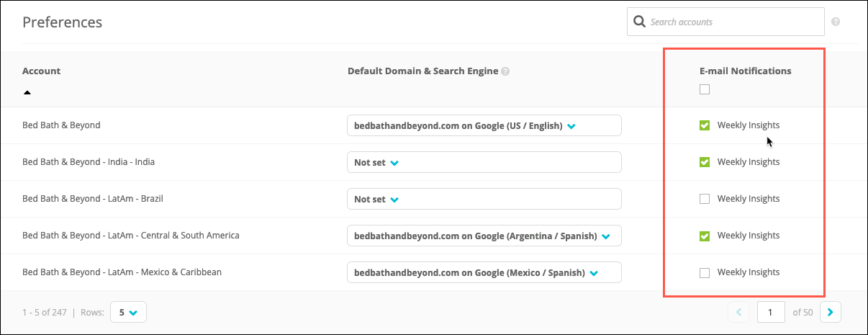The width and height of the screenshot is (868, 335).
Task: Open Argentina / Spanish search engine dropdown
Action: click(x=484, y=236)
